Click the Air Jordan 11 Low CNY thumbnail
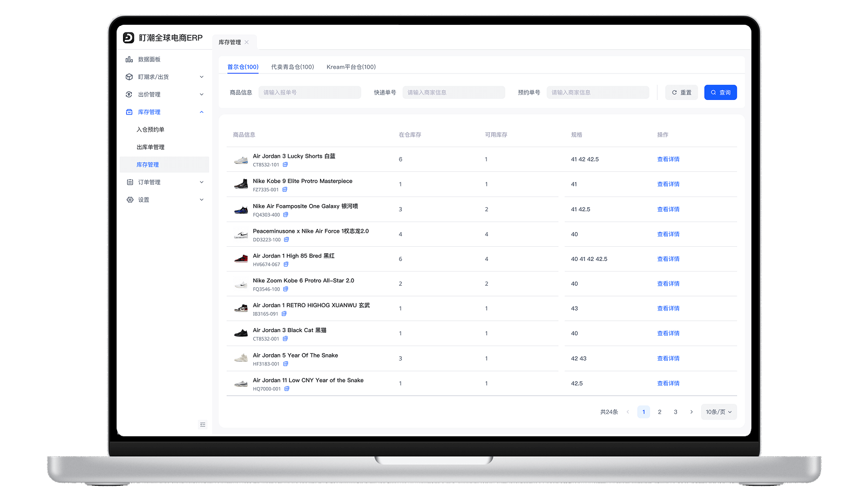868x494 pixels. (x=241, y=383)
